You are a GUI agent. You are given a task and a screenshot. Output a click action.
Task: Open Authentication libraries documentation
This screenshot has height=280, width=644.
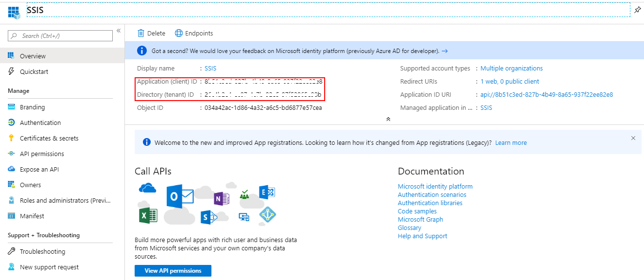[x=430, y=203]
